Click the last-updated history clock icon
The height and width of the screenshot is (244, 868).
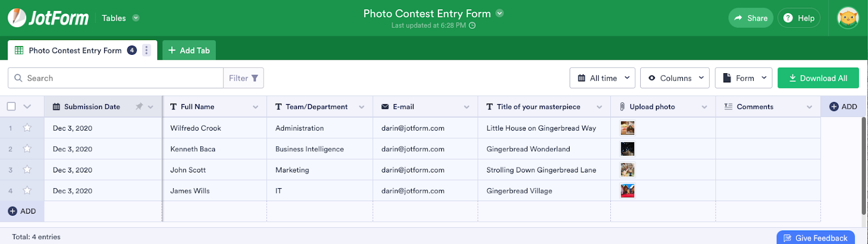473,25
